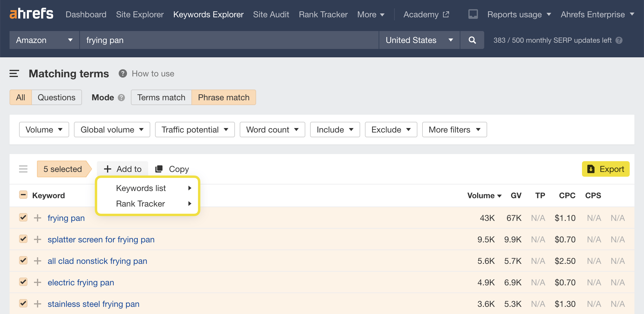Image resolution: width=644 pixels, height=314 pixels.
Task: Open the sidebar hamburger menu beside Matching terms
Action: coord(14,73)
